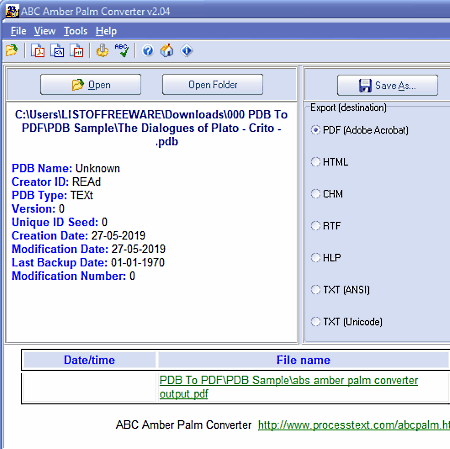Click the 'PDB Name: Unknown' line
Image resolution: width=450 pixels, height=449 pixels.
(66, 168)
